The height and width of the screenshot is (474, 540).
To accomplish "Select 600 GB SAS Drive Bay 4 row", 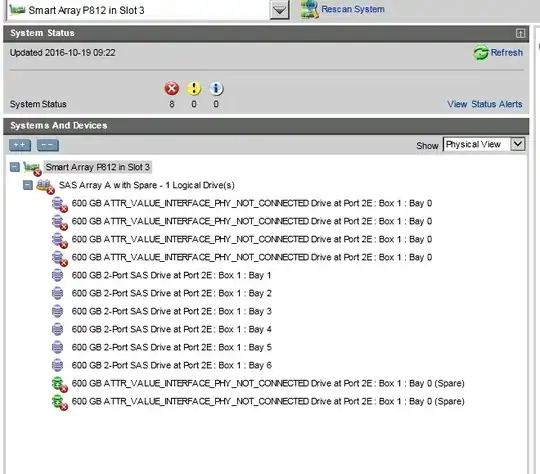I will click(x=171, y=329).
